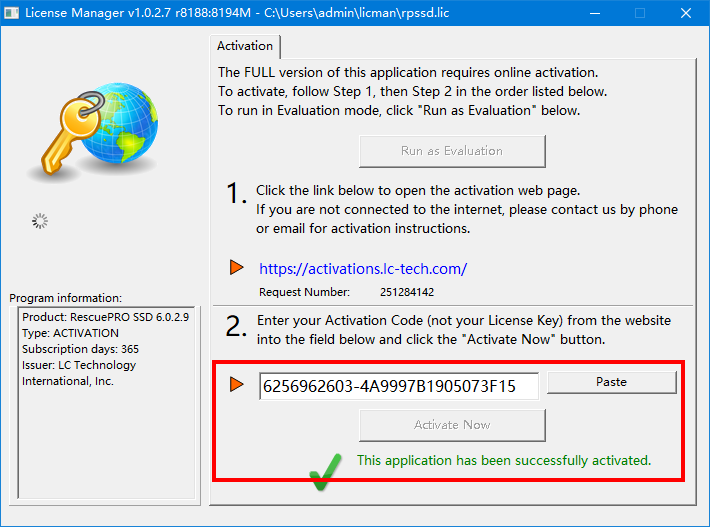The width and height of the screenshot is (710, 527).
Task: Click the License Manager title bar app icon
Action: [x=11, y=13]
